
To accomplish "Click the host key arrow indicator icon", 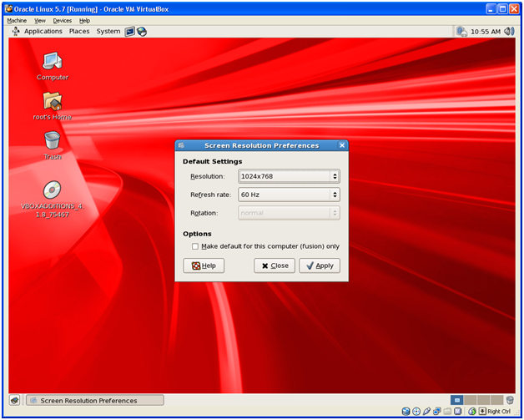I will (x=482, y=411).
